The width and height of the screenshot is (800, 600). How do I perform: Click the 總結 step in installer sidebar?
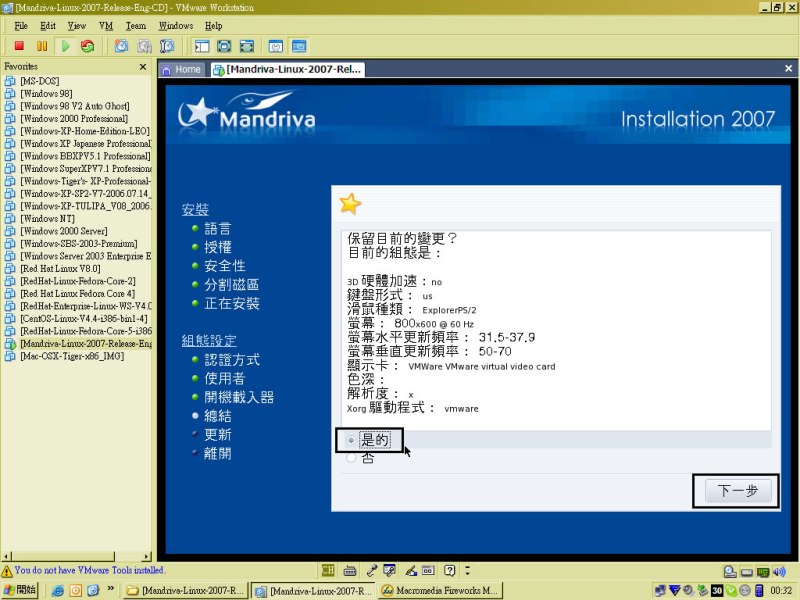pos(218,416)
